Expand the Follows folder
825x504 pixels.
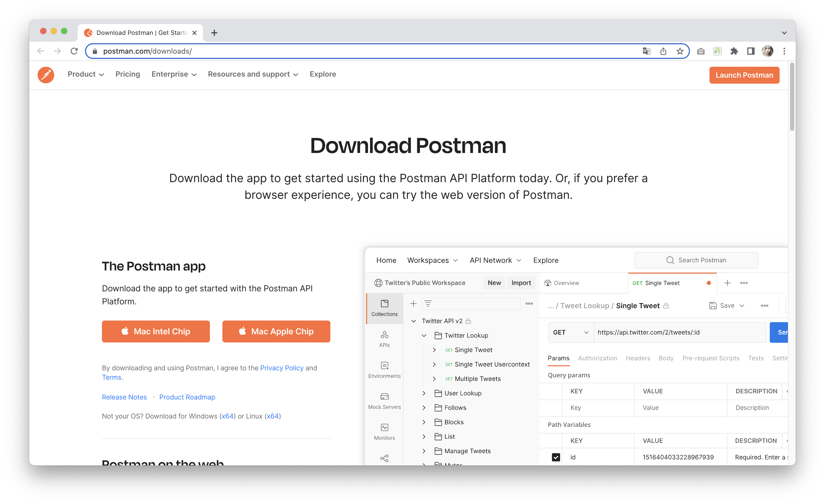tap(424, 408)
